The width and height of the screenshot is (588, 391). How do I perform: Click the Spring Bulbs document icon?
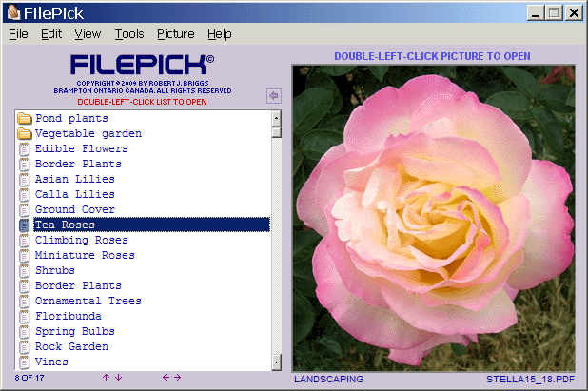(x=25, y=331)
